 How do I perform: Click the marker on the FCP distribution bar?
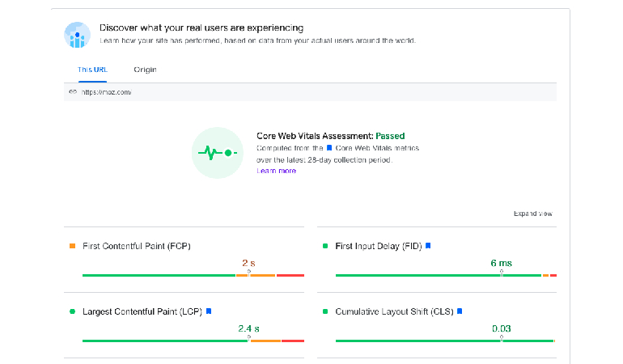pyautogui.click(x=248, y=273)
